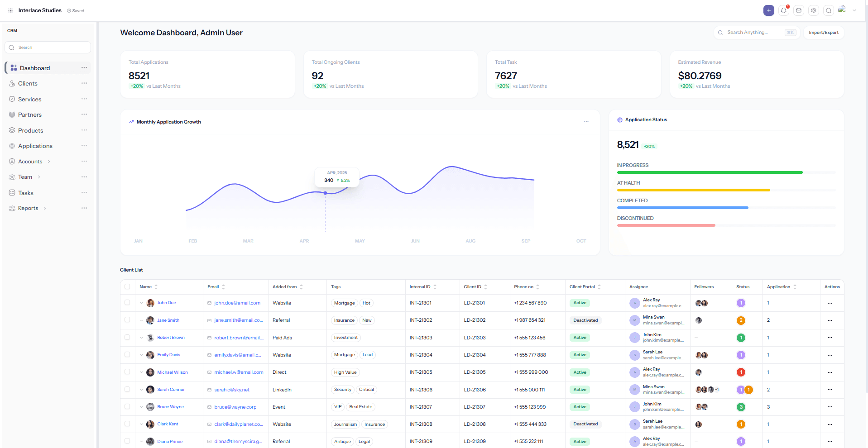Click the top bar search magnifier icon
868x448 pixels.
pos(829,10)
